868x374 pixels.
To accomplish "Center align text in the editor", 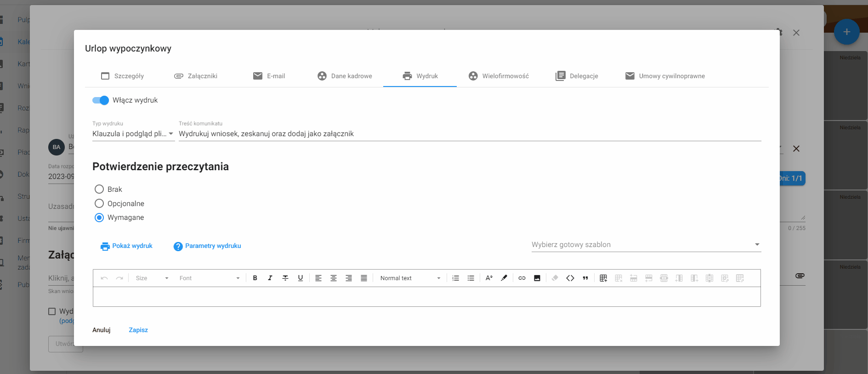I will point(334,278).
